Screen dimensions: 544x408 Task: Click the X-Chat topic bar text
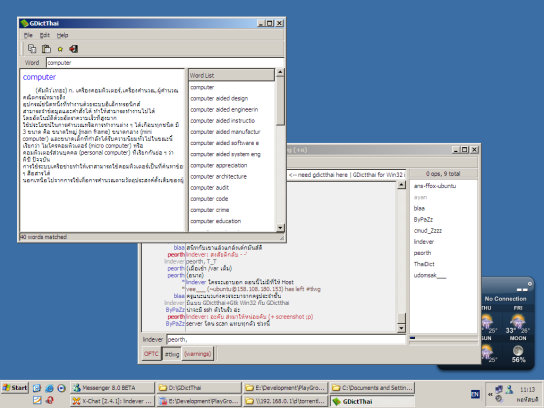[x=346, y=175]
